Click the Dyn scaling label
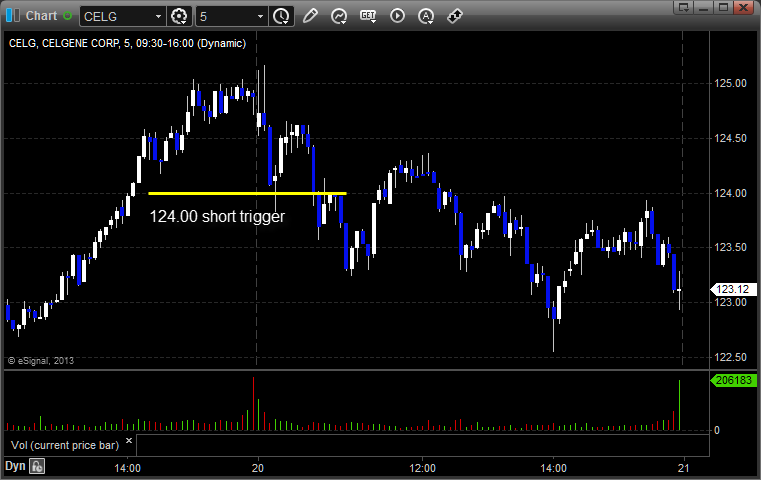The height and width of the screenshot is (480, 761). pos(15,466)
